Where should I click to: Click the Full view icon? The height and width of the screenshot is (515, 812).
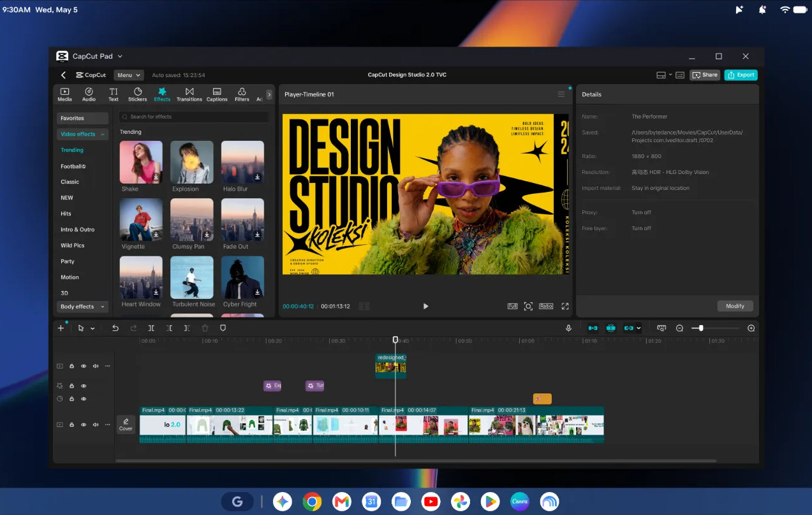pyautogui.click(x=512, y=306)
